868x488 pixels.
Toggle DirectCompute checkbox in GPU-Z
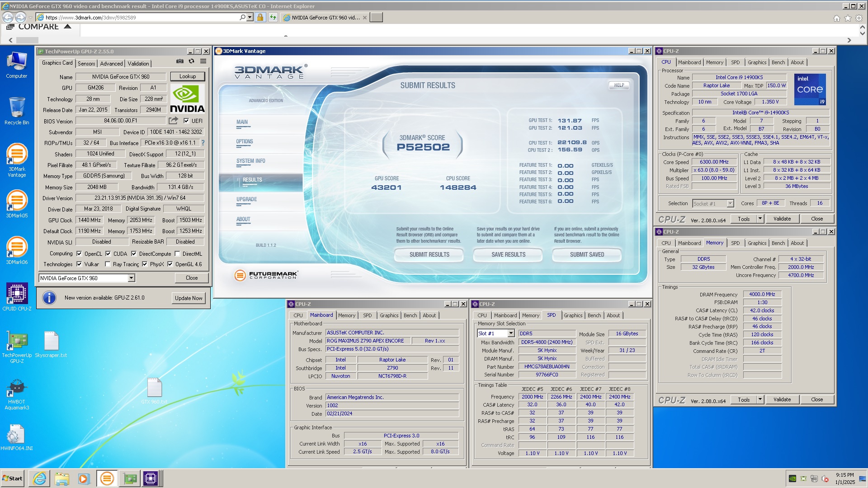(134, 253)
